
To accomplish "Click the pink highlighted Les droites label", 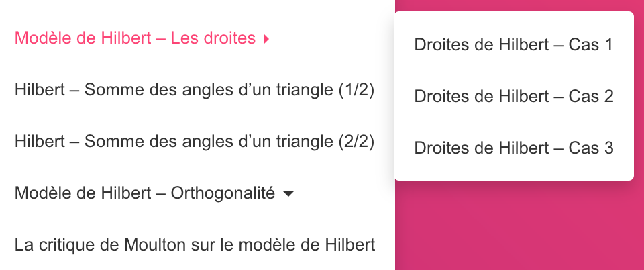I will coord(135,39).
